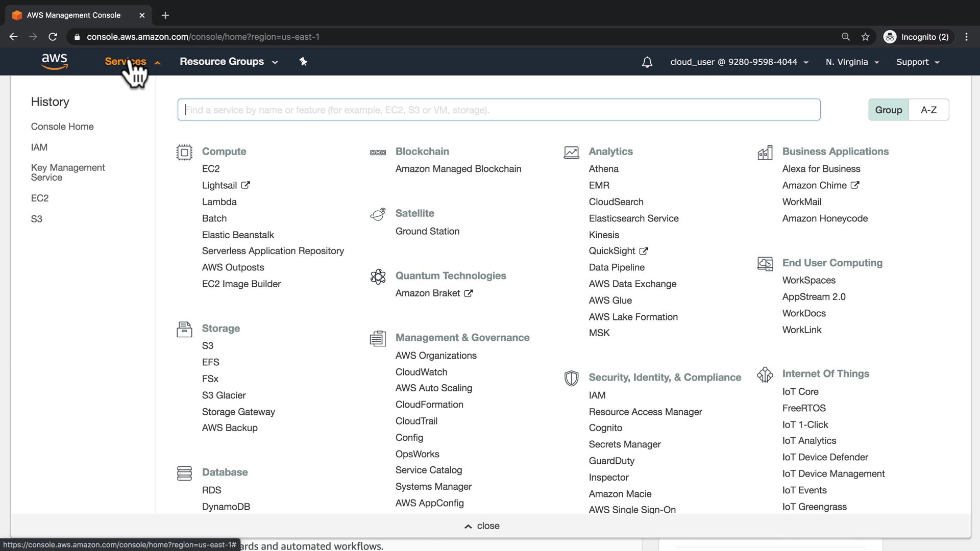Open the cloud_user account dropdown
Image resolution: width=980 pixels, height=551 pixels.
[x=739, y=62]
